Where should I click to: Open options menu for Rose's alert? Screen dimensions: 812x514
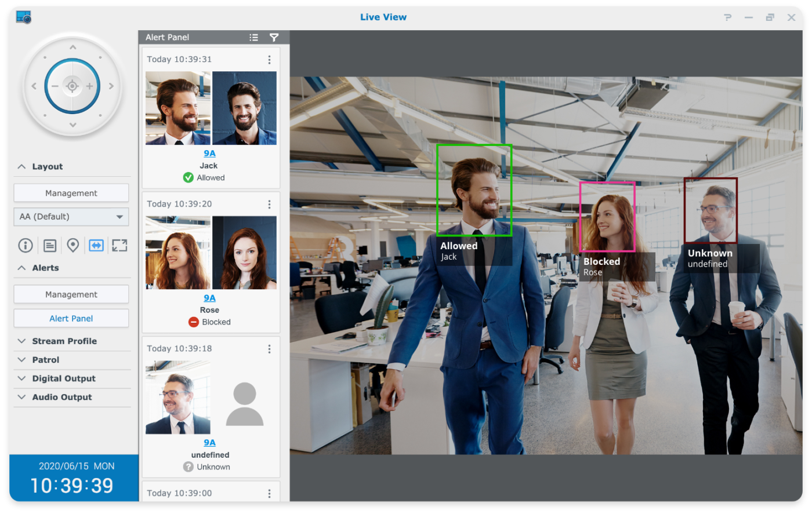point(269,204)
